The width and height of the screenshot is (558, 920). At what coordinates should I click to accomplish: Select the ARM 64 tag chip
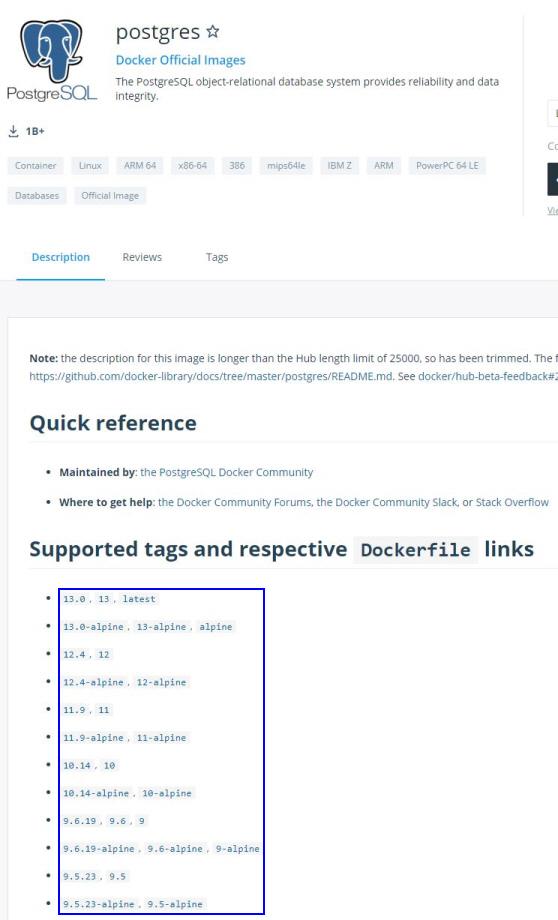pos(140,165)
